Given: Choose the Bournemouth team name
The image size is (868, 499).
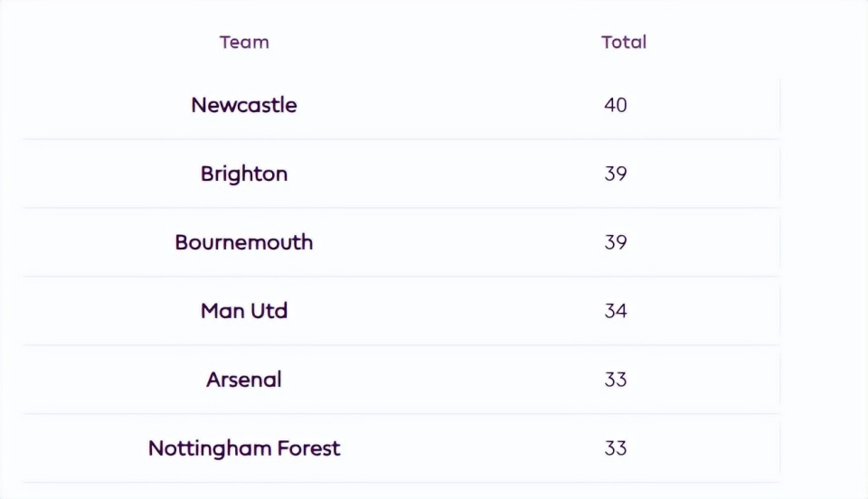Looking at the screenshot, I should click(244, 242).
